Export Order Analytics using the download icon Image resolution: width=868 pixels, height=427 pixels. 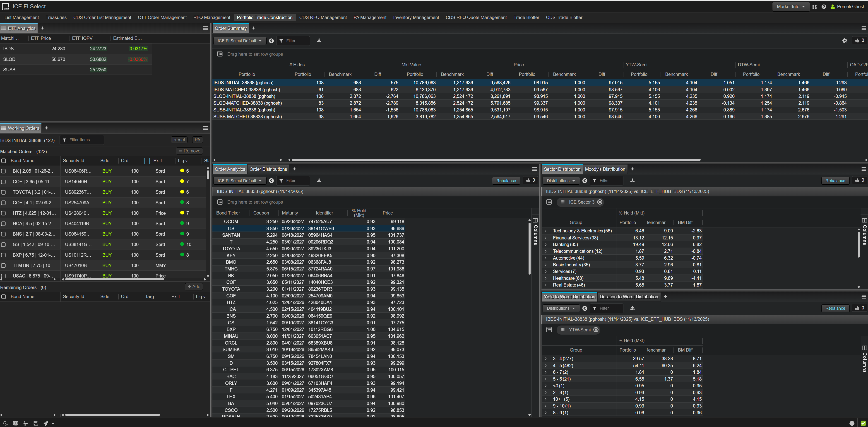pyautogui.click(x=319, y=181)
